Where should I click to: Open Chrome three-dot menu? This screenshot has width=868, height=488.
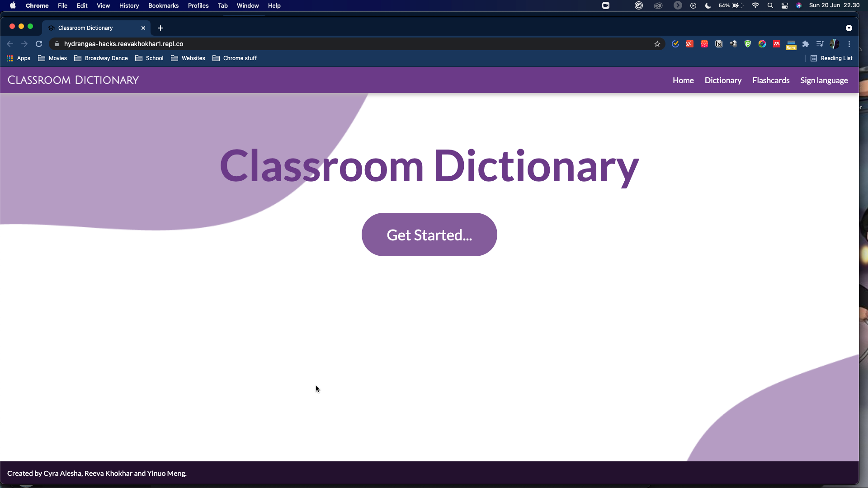click(849, 44)
